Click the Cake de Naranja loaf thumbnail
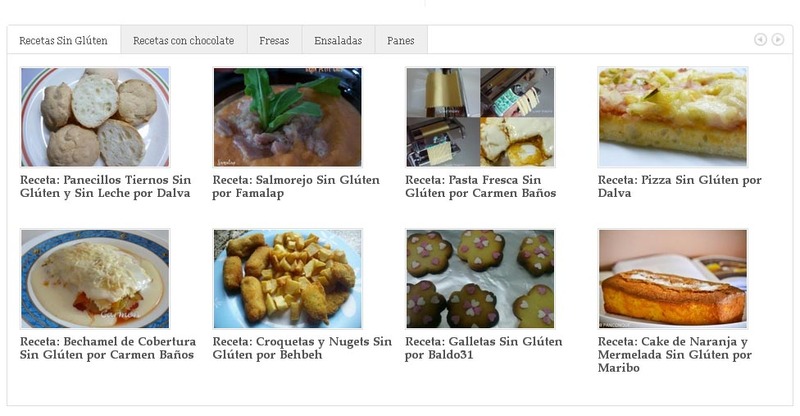Viewport: 800px width, 416px height. click(672, 279)
